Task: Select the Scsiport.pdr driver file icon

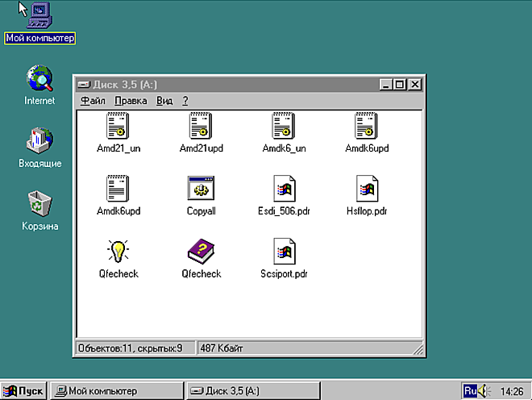Action: pos(285,252)
